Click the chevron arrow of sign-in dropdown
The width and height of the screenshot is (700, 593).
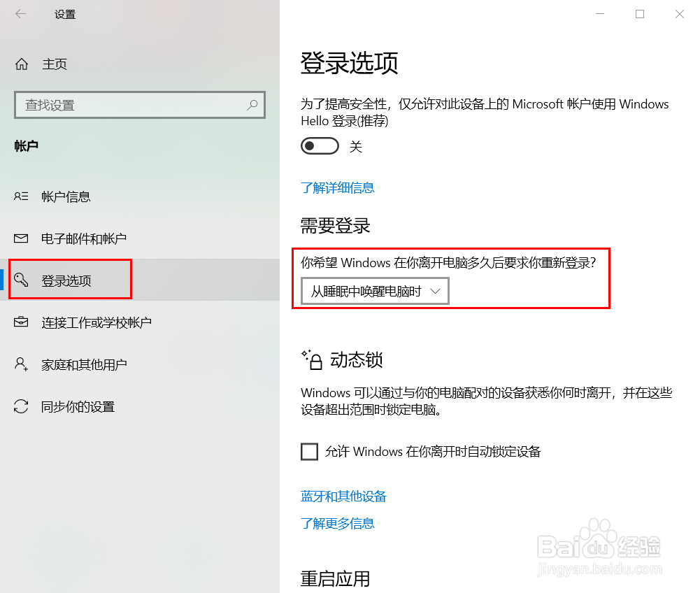(x=435, y=291)
